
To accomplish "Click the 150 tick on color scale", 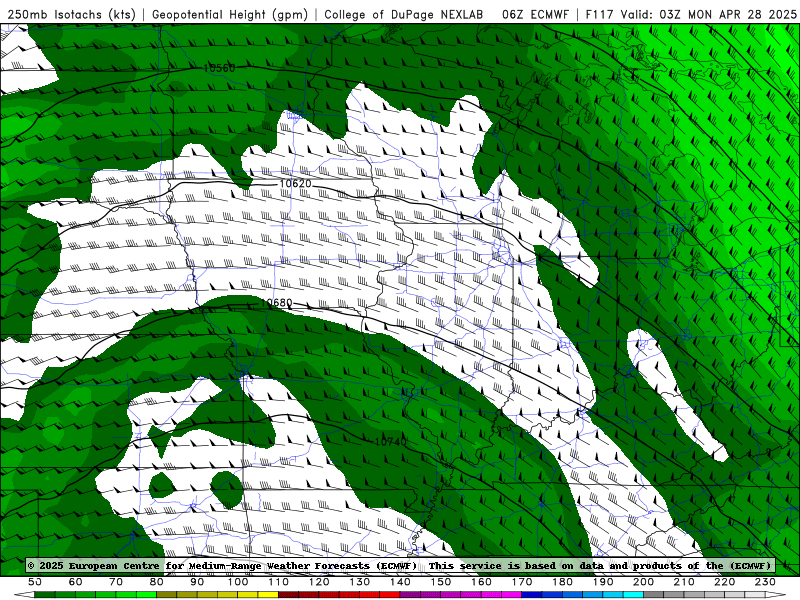I will pyautogui.click(x=440, y=582).
